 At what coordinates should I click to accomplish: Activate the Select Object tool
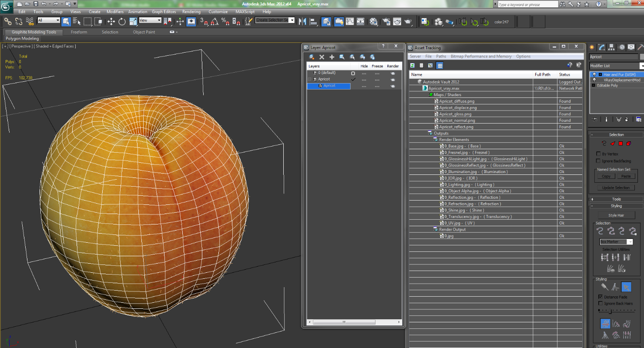pos(66,21)
